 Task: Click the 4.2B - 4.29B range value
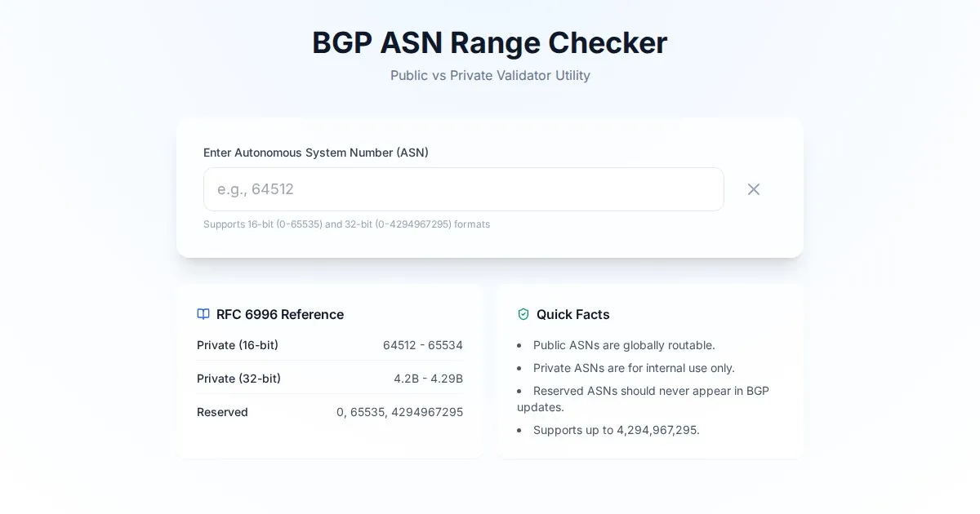click(x=428, y=379)
